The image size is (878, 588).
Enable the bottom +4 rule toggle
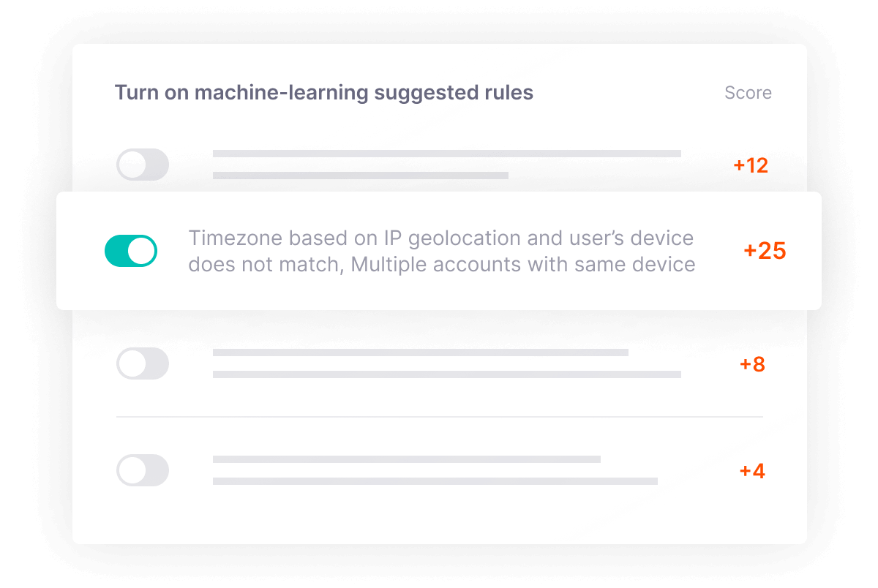pos(143,470)
